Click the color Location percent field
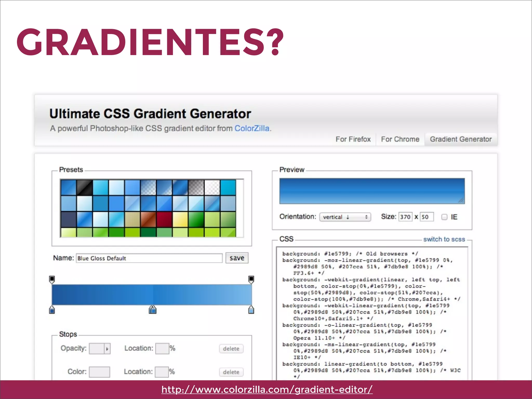The image size is (532, 399). (x=162, y=372)
